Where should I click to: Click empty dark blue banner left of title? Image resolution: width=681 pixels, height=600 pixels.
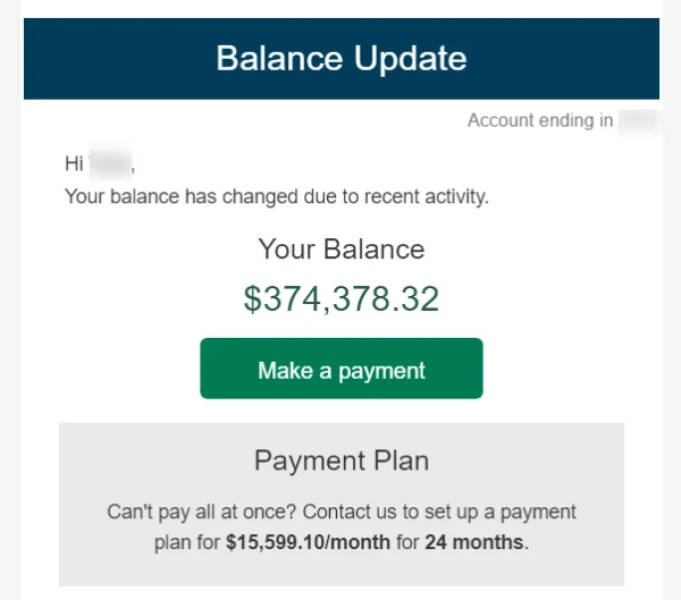[x=110, y=58]
